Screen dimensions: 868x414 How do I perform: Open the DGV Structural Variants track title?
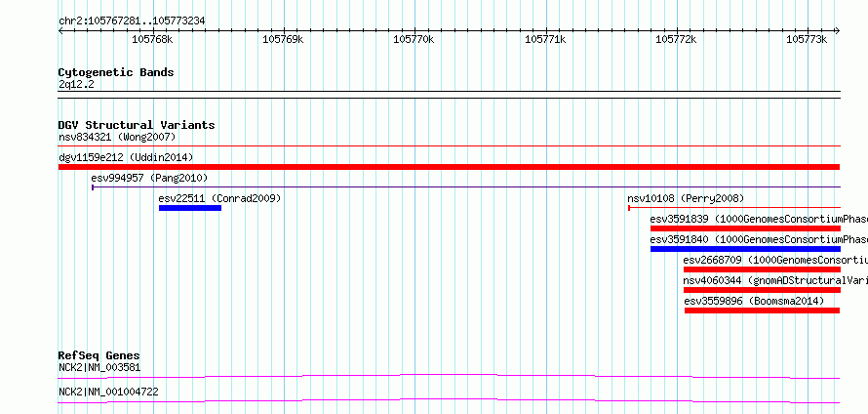137,125
